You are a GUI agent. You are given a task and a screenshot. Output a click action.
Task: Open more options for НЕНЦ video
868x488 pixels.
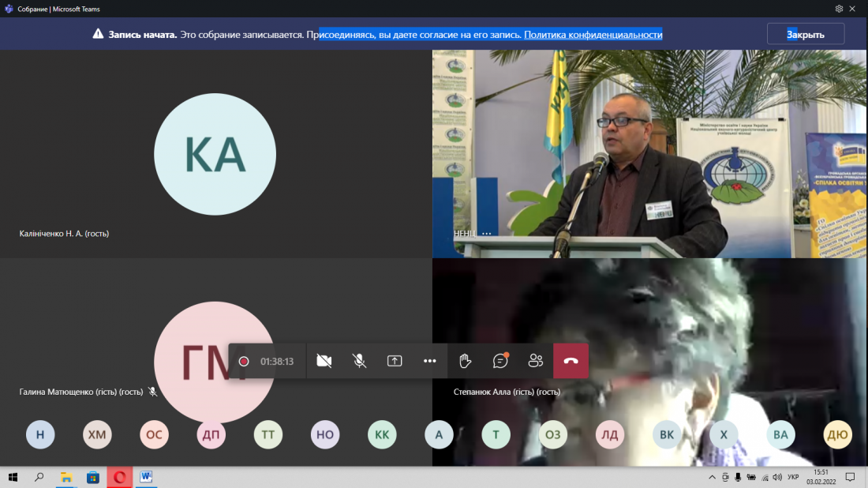487,234
